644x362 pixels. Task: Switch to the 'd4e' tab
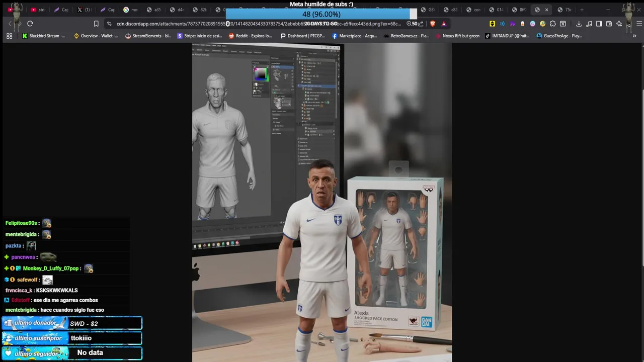click(177, 10)
